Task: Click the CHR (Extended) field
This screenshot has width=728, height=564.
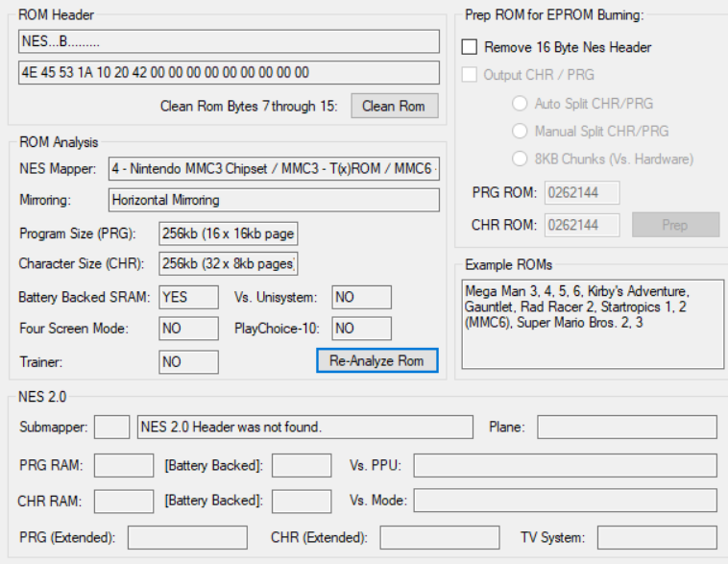Action: (x=440, y=537)
